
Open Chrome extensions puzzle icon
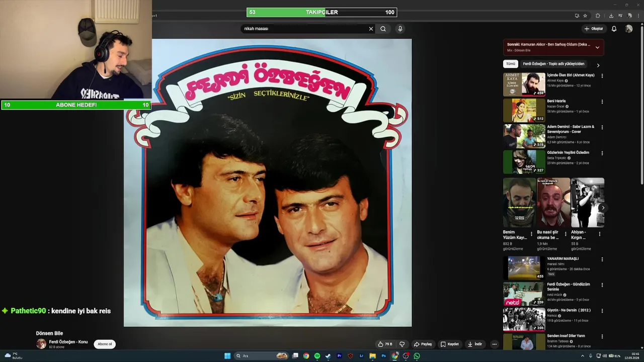tap(598, 16)
